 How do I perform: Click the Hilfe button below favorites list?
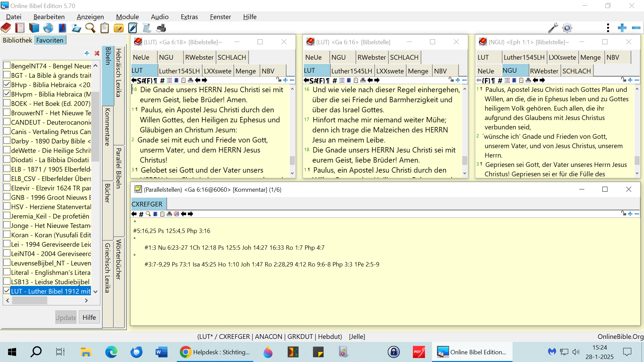coord(89,317)
